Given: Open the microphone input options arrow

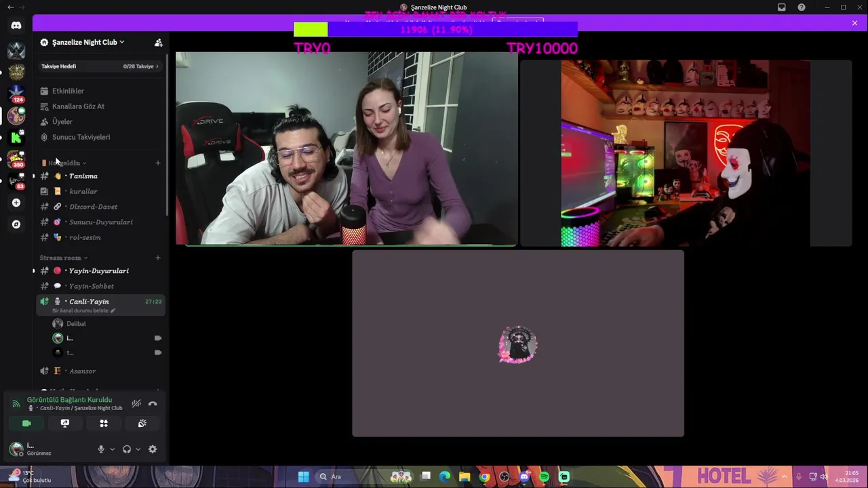Looking at the screenshot, I should click(x=113, y=449).
